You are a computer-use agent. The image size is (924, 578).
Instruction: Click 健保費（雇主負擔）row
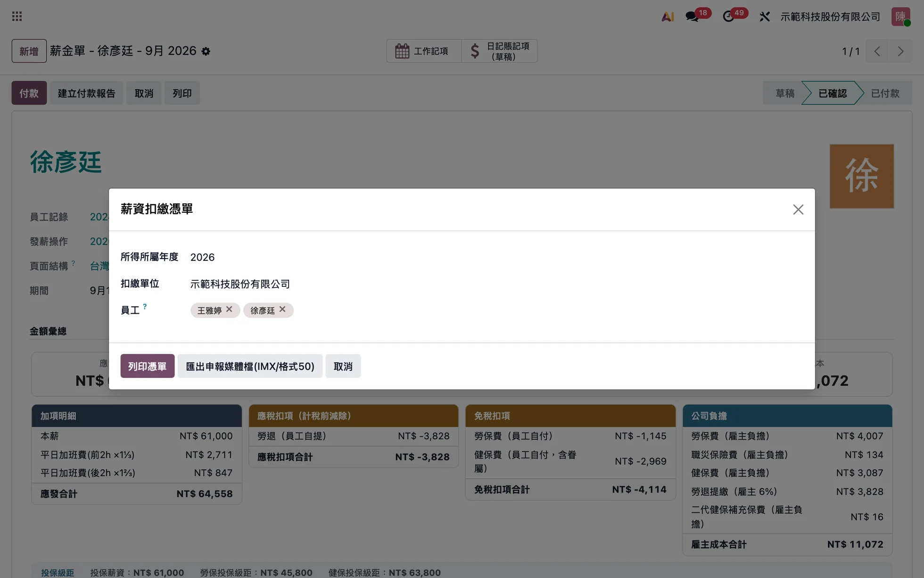(787, 473)
